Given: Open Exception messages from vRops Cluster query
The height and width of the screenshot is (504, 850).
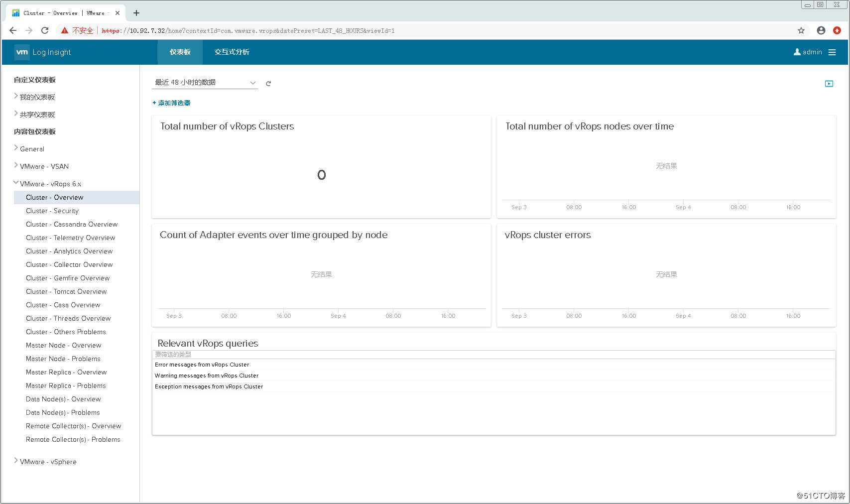Looking at the screenshot, I should [x=209, y=386].
